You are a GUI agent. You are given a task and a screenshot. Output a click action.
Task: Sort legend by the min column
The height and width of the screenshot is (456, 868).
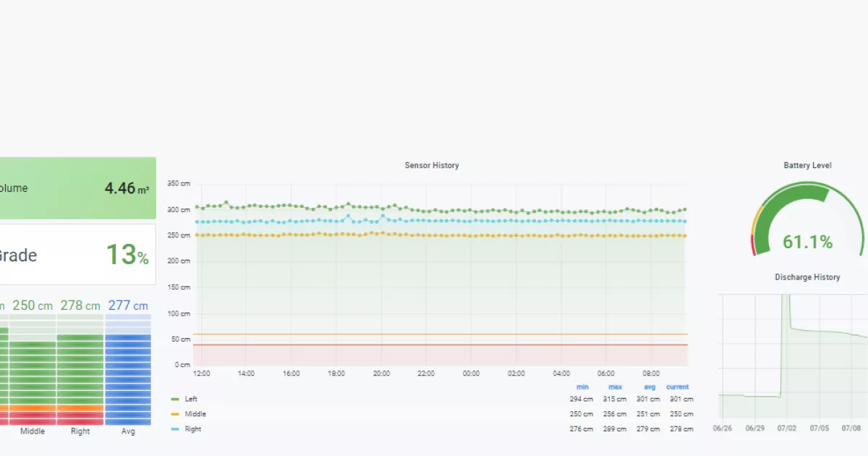(x=582, y=387)
